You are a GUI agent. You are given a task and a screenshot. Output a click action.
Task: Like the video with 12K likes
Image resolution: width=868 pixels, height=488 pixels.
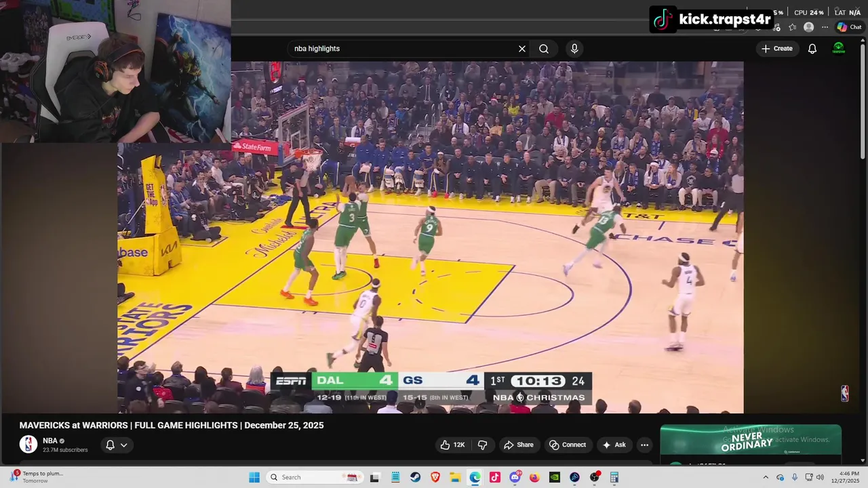click(452, 445)
